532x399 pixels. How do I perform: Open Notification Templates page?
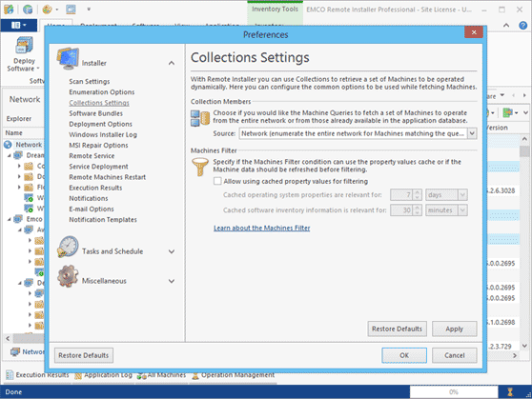(103, 219)
